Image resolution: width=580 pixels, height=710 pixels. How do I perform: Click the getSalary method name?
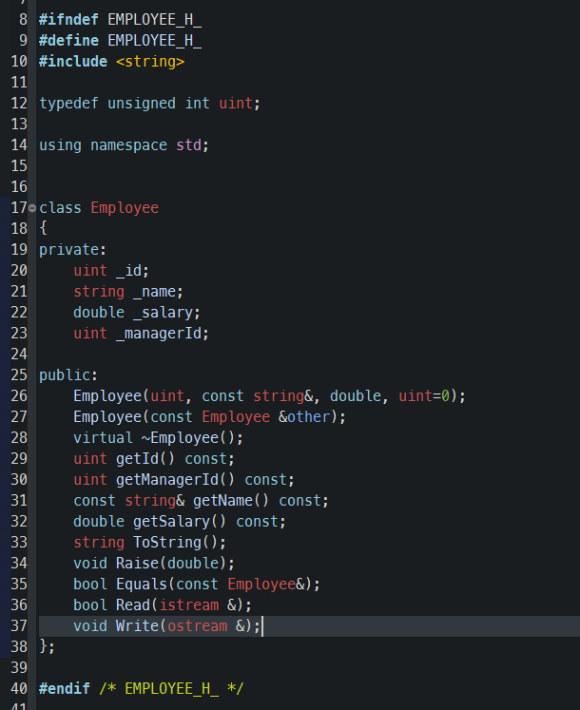[172, 522]
